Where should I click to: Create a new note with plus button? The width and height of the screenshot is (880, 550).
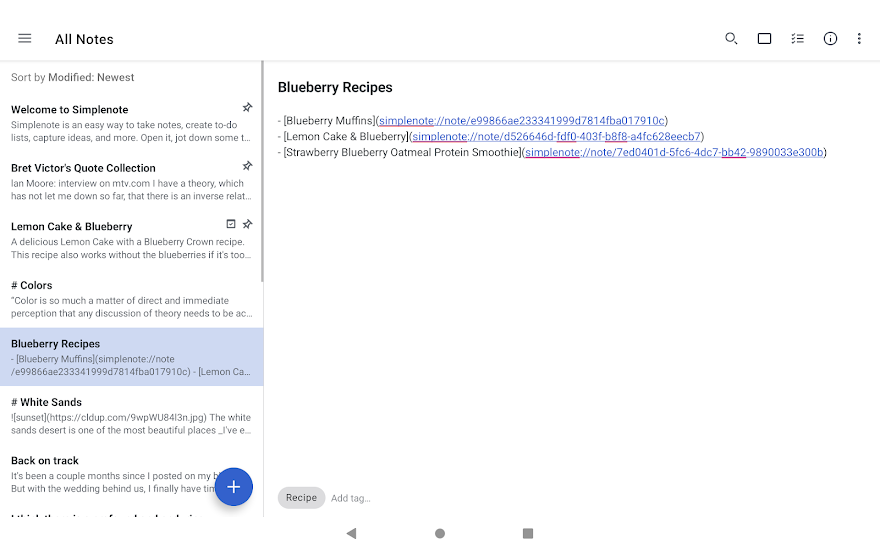point(233,487)
